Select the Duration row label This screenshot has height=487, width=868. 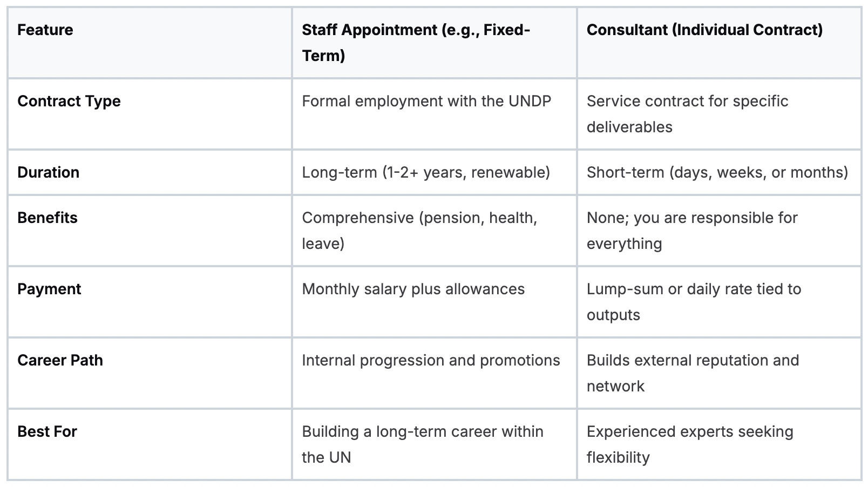click(49, 172)
